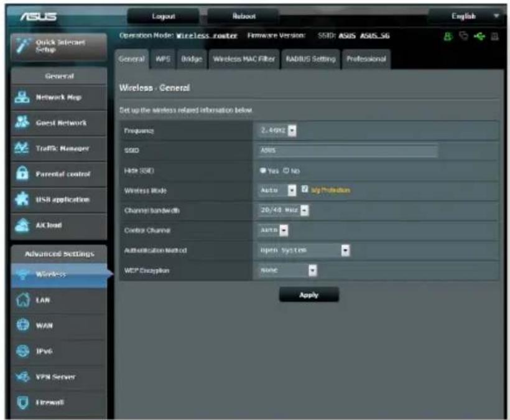Click the SSID text input field

click(x=348, y=151)
